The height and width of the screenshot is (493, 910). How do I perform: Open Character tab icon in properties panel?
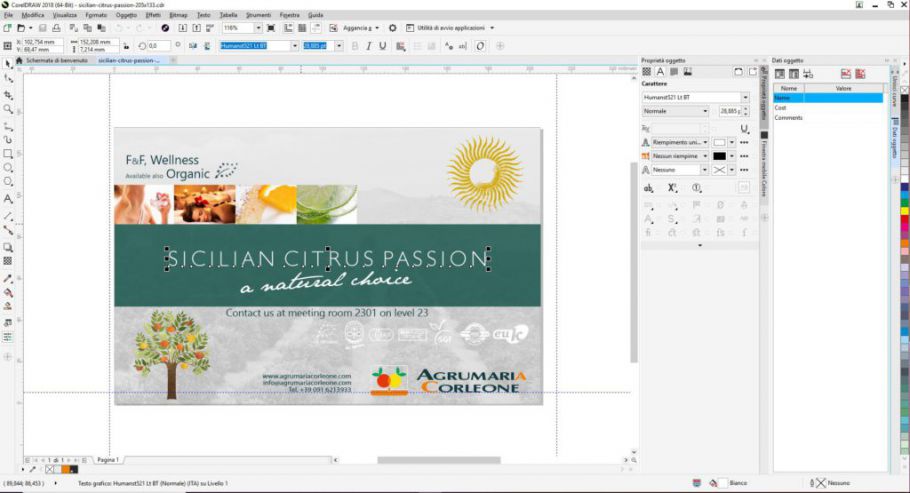pyautogui.click(x=661, y=72)
